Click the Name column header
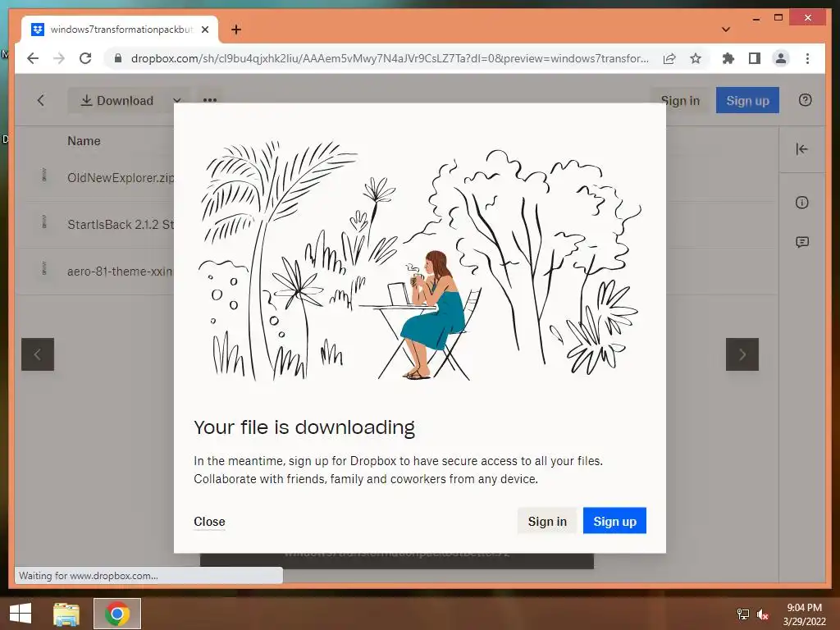840x630 pixels. tap(84, 141)
